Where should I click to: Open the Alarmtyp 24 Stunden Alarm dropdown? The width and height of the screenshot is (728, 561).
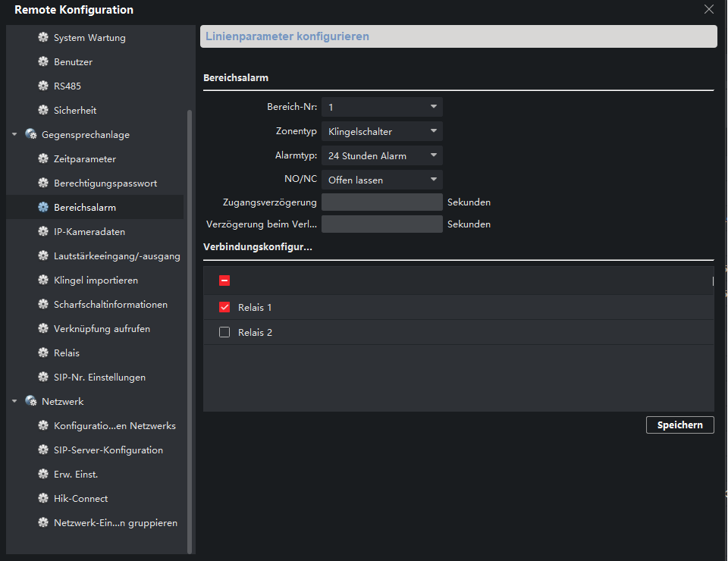382,155
